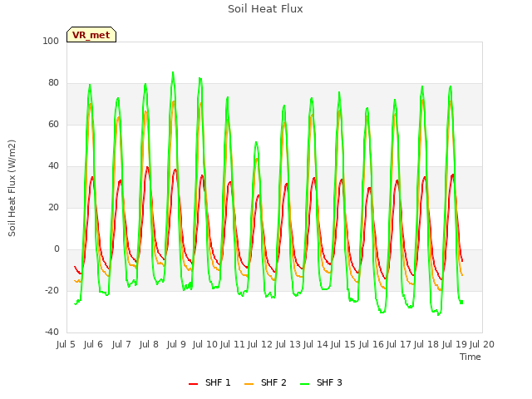Viewport: 532px width, 399px height.
Task: Toggle the SHF 2 legend entry
Action: [x=265, y=382]
